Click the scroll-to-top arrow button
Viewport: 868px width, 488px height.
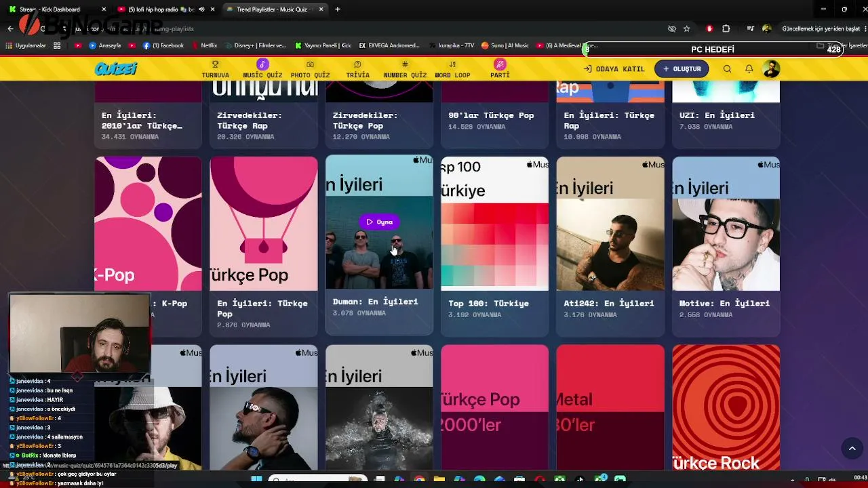852,448
